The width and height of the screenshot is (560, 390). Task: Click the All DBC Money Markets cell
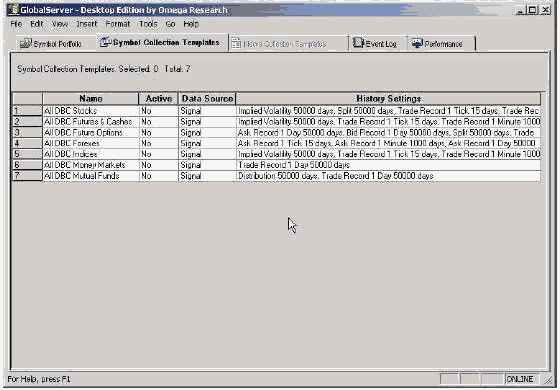(x=91, y=165)
